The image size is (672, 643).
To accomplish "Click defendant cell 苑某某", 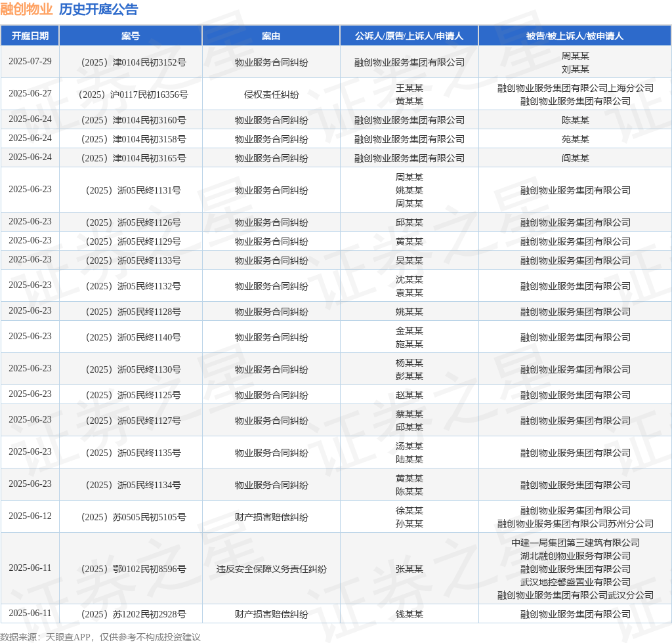I will (x=575, y=139).
